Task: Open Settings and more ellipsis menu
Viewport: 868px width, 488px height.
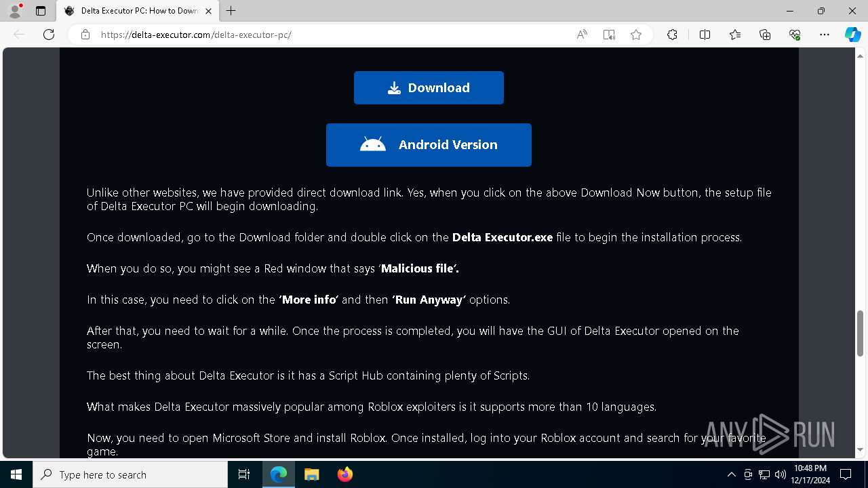Action: (825, 35)
